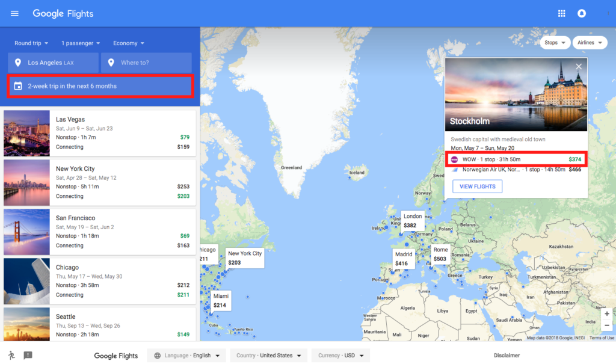Zoom out on the map

[607, 325]
